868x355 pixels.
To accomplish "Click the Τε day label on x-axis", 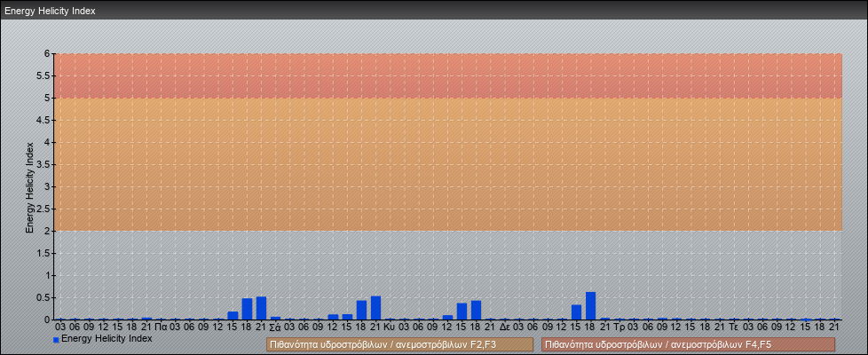I will pyautogui.click(x=734, y=327).
